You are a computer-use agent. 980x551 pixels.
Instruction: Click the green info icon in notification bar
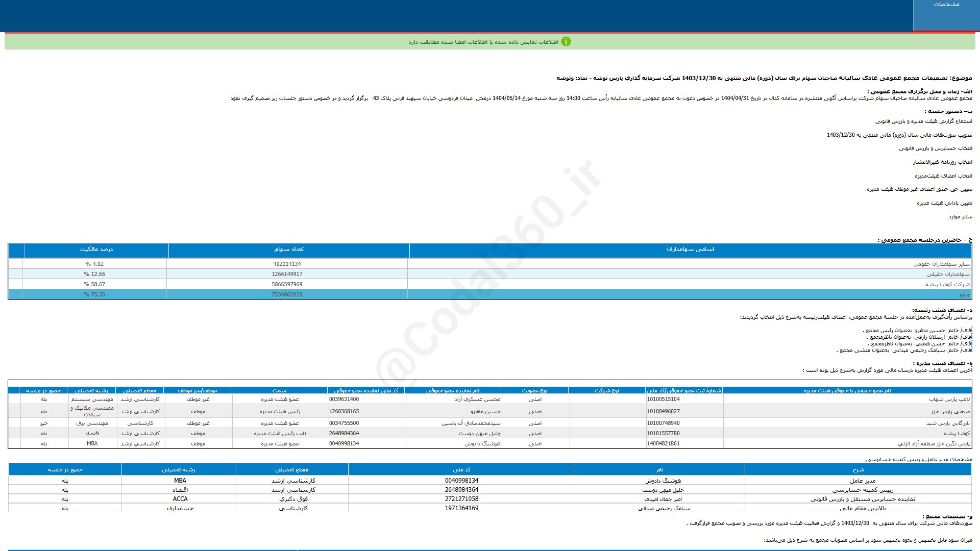(x=566, y=42)
